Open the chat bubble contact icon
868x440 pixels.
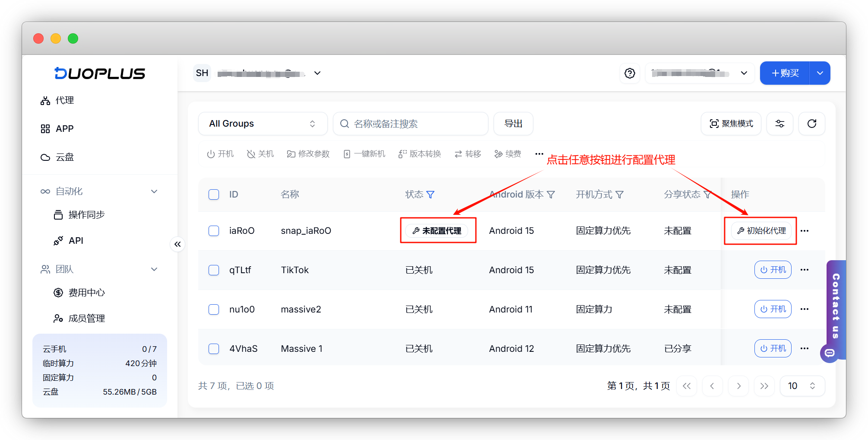829,353
